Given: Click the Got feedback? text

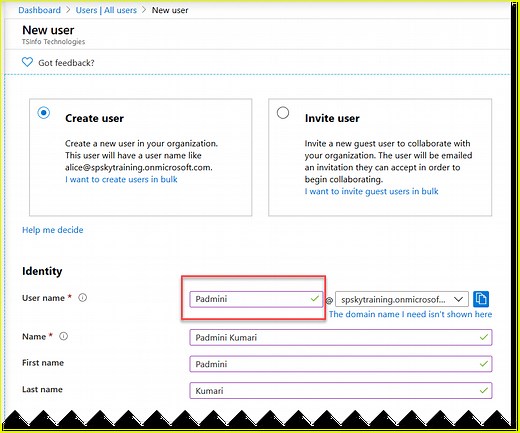Looking at the screenshot, I should 66,63.
